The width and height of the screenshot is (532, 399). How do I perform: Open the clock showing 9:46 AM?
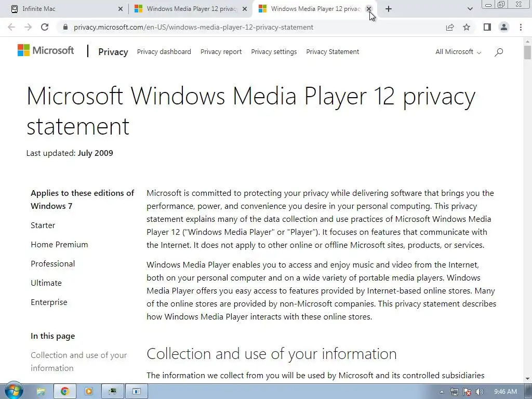tap(505, 392)
